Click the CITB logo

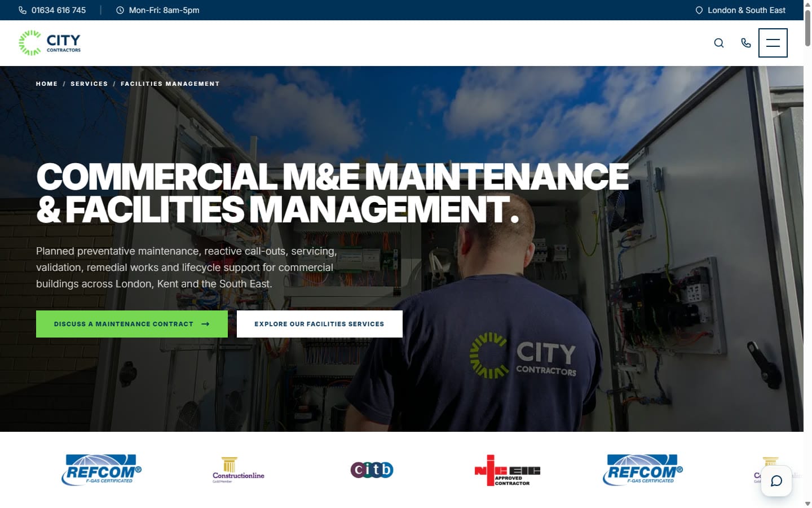tap(372, 470)
